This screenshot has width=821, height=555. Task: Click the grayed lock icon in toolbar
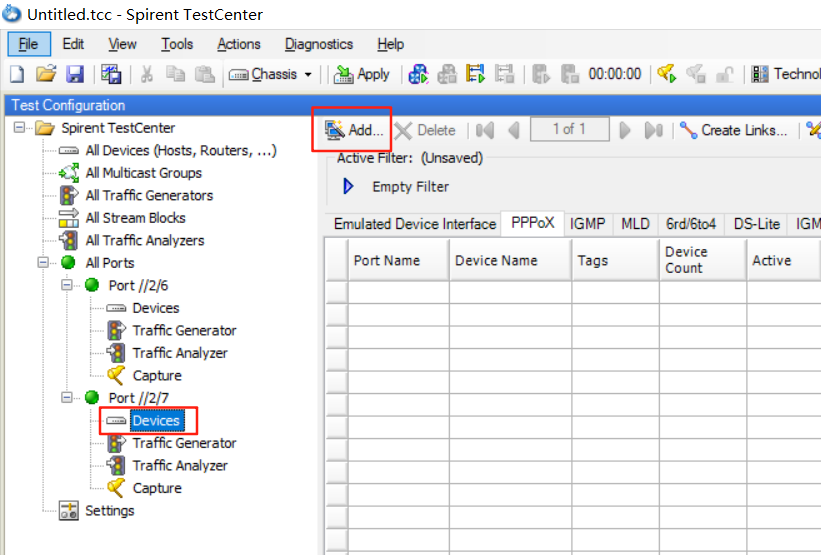725,75
